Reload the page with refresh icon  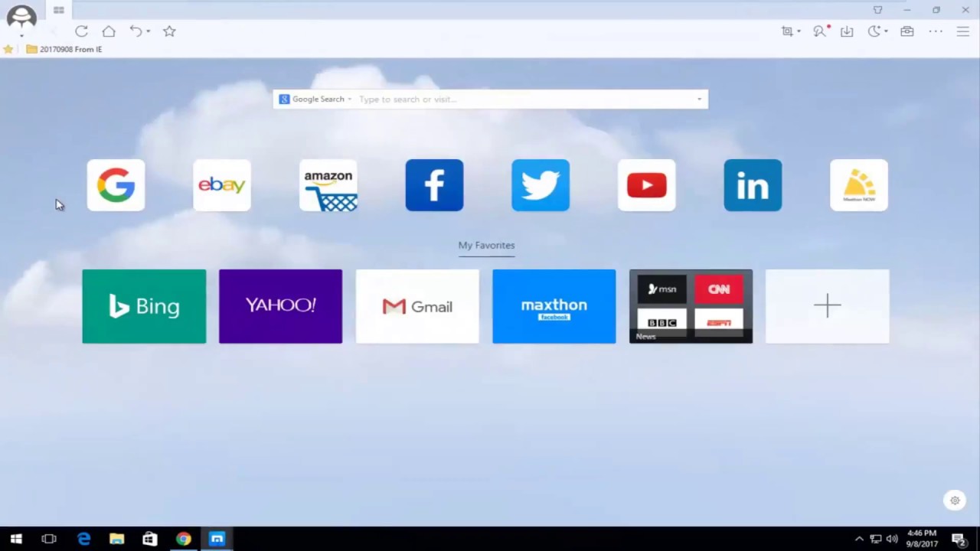pyautogui.click(x=81, y=31)
